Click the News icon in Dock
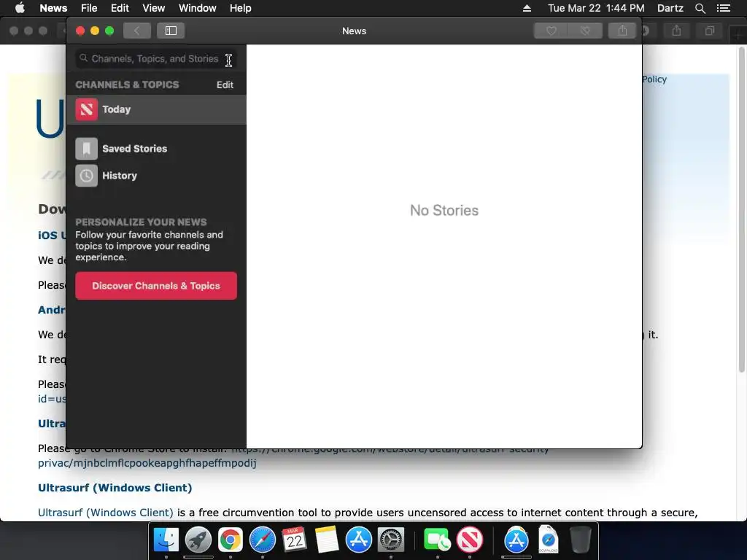The height and width of the screenshot is (560, 747). pos(469,540)
